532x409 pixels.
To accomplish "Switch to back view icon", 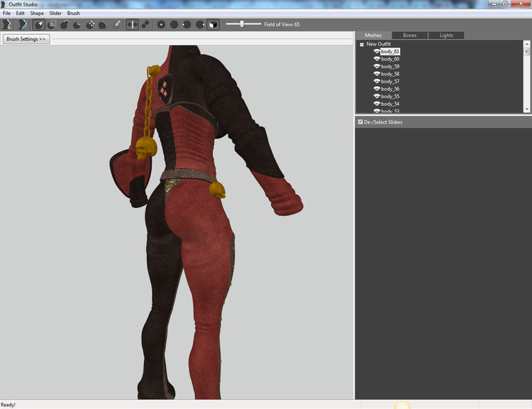I will click(174, 24).
